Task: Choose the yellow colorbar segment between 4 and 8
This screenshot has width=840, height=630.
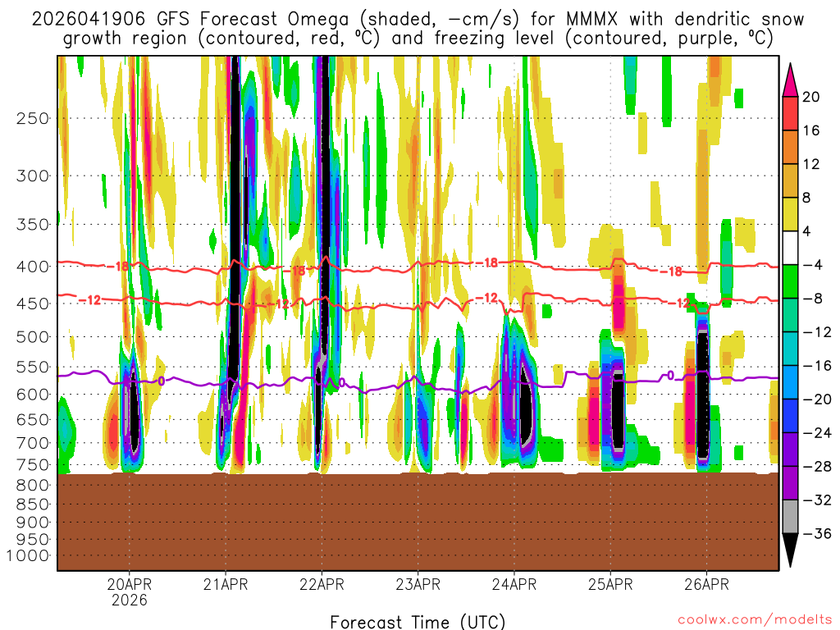Action: (x=791, y=214)
